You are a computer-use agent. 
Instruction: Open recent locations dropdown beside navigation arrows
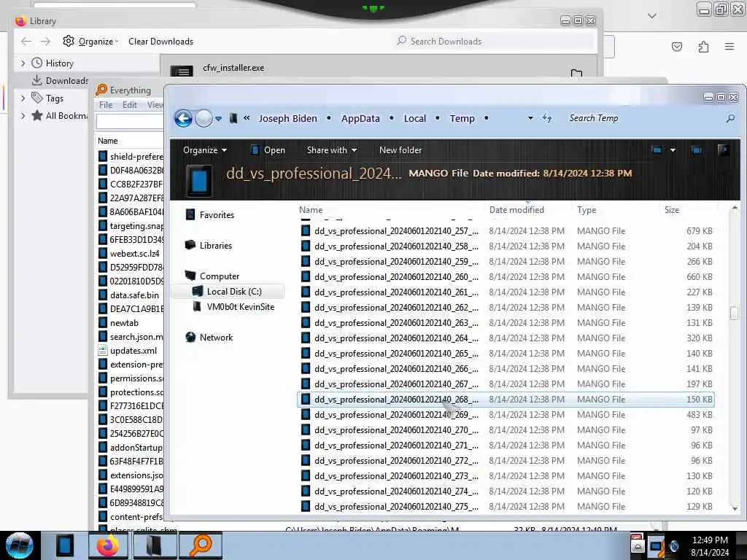click(218, 119)
